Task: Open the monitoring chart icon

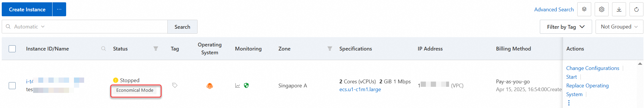Action: click(x=238, y=86)
